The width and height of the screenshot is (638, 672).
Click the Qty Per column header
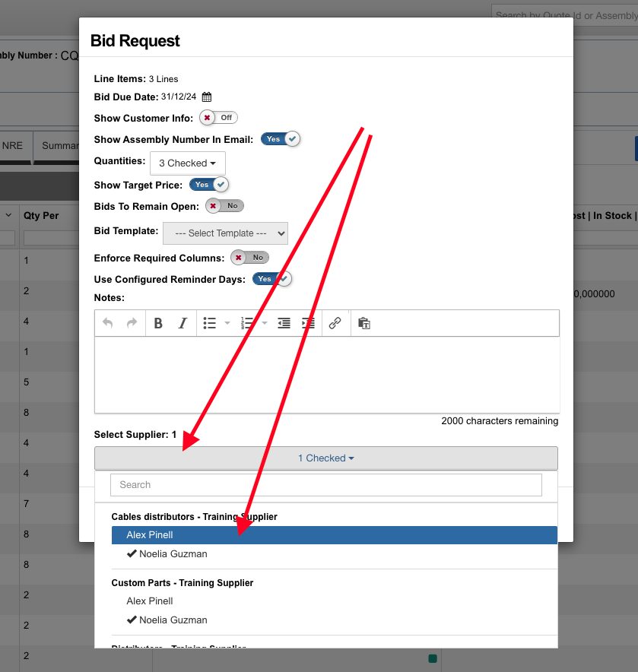pyautogui.click(x=41, y=216)
